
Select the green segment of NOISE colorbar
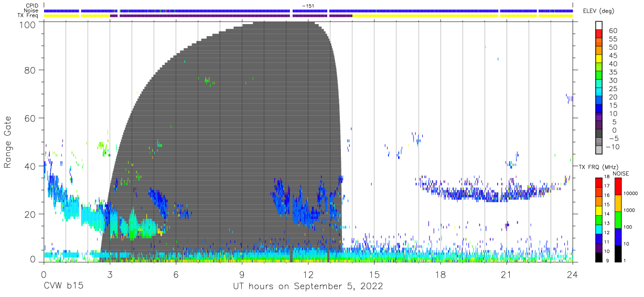618,220
